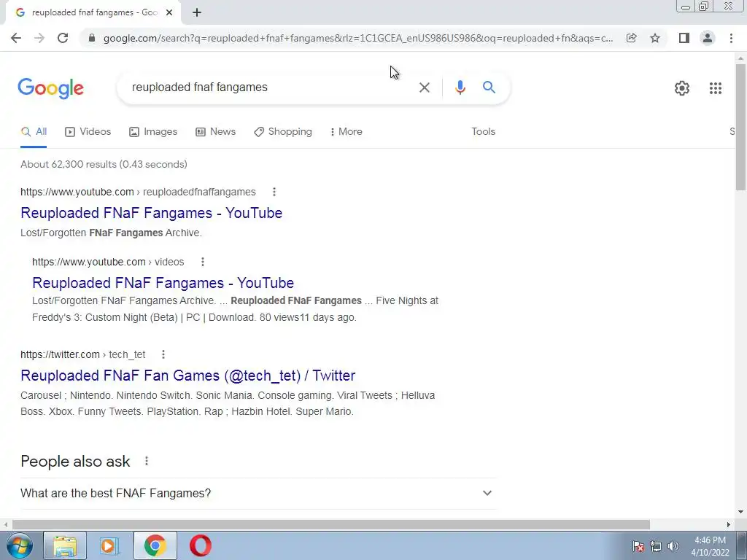Image resolution: width=747 pixels, height=560 pixels.
Task: Open new tab with the plus icon
Action: (x=197, y=12)
